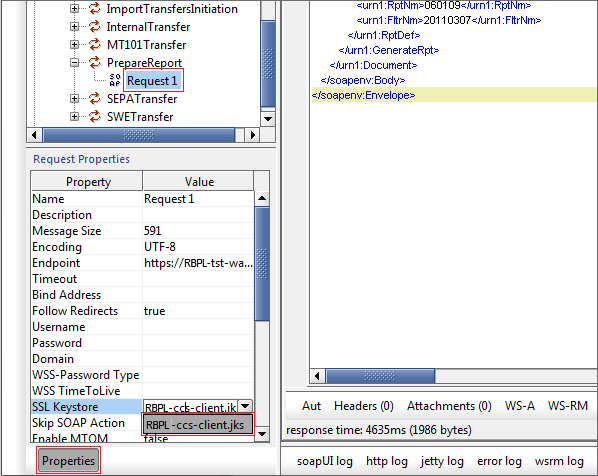The width and height of the screenshot is (598, 476).
Task: Click the response time status text
Action: click(x=379, y=430)
